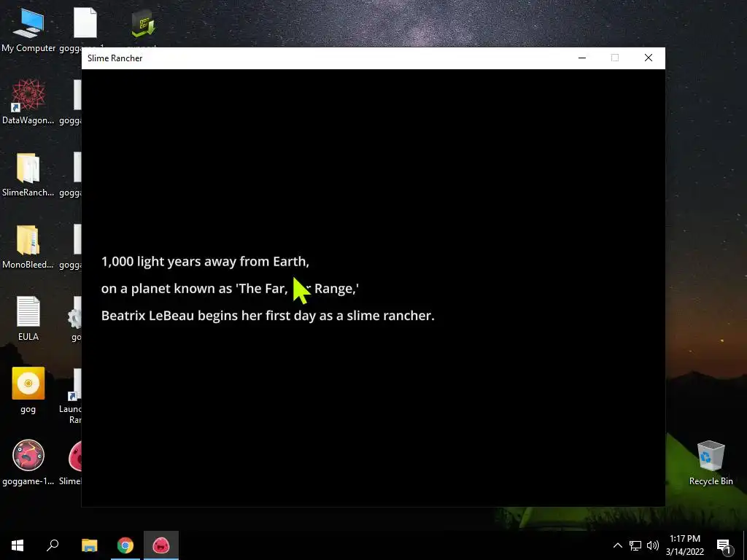747x560 pixels.
Task: Select the blank file icon beside My Computer
Action: point(85,23)
